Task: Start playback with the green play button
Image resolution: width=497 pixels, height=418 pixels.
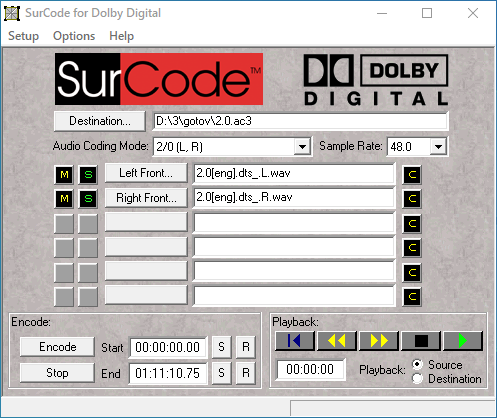Action: (463, 341)
